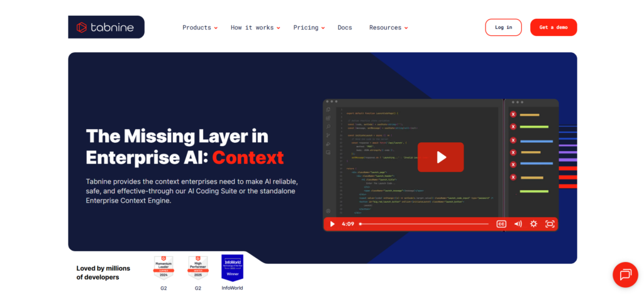Open video settings gear
644x294 pixels.
pos(533,224)
